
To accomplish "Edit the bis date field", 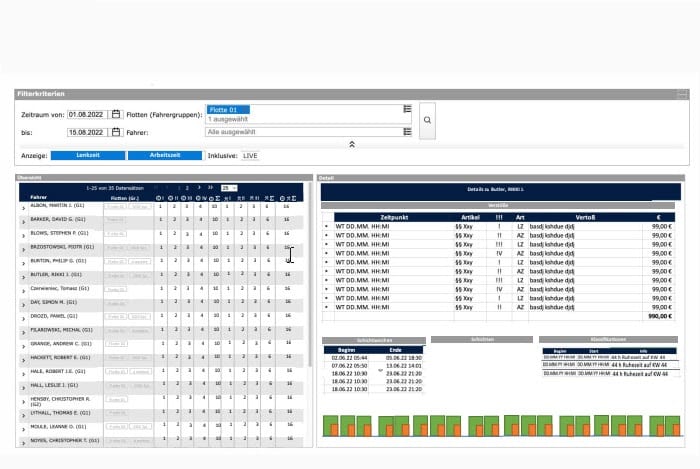I will coord(87,133).
